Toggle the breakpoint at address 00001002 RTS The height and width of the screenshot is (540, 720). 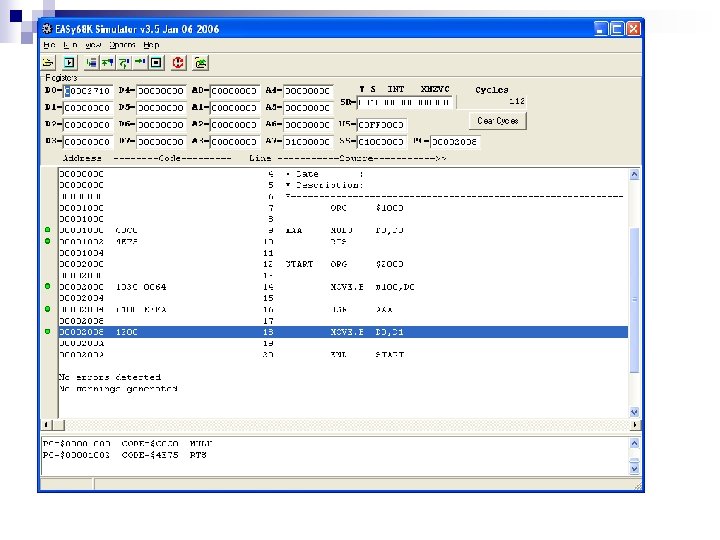pyautogui.click(x=48, y=241)
